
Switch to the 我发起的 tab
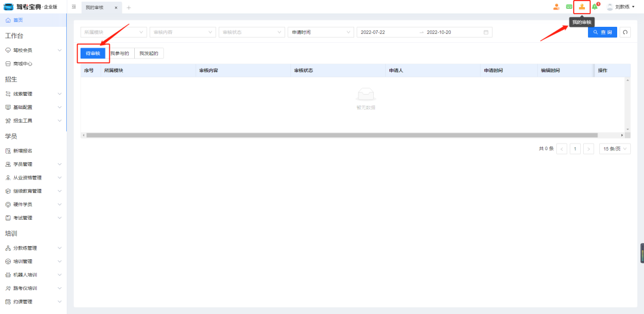(148, 54)
